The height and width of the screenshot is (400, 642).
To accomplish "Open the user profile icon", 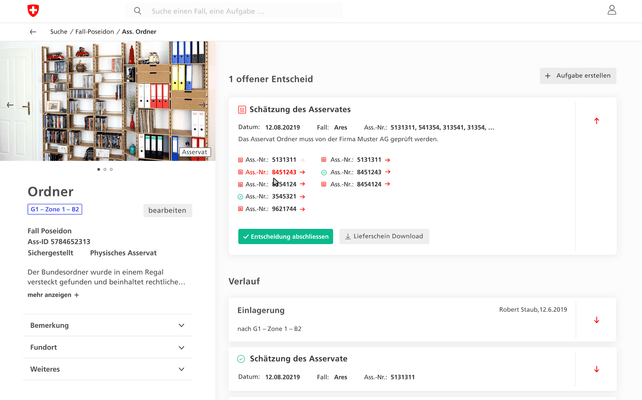I will pyautogui.click(x=611, y=10).
